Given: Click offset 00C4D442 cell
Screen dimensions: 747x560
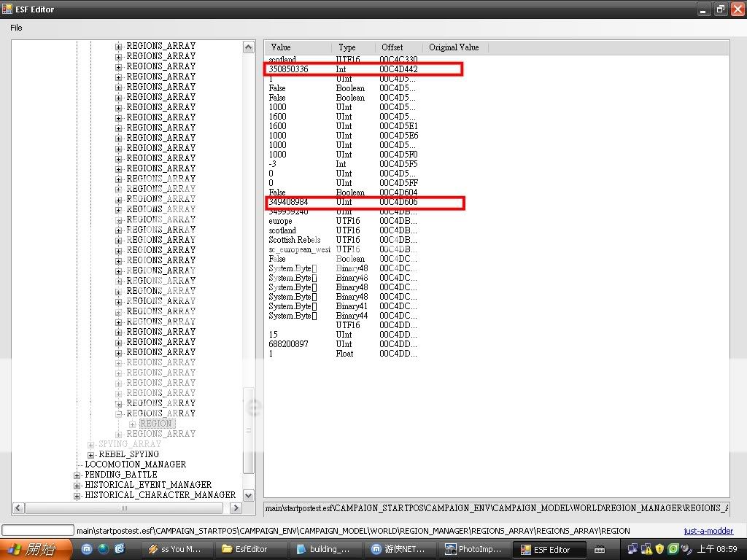Looking at the screenshot, I should [399, 69].
